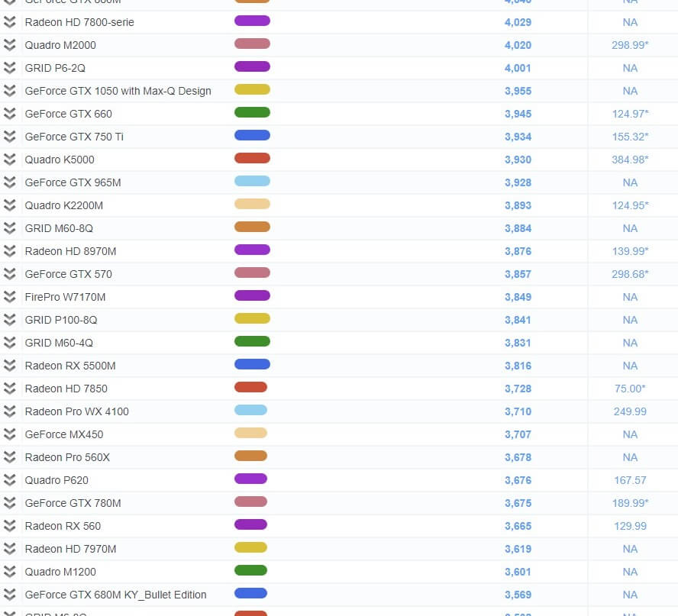Image resolution: width=678 pixels, height=616 pixels.
Task: Click the red bar for Quadro K5000
Action: (252, 158)
